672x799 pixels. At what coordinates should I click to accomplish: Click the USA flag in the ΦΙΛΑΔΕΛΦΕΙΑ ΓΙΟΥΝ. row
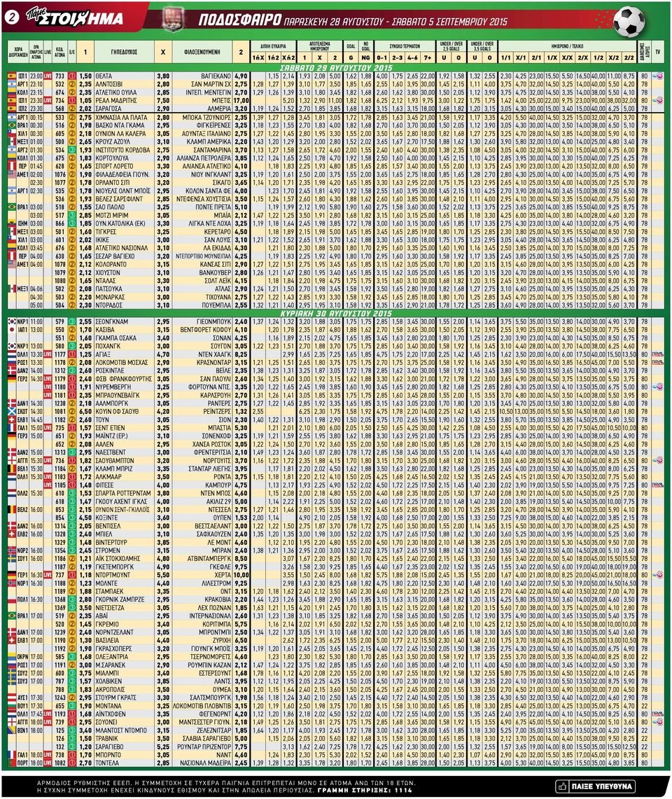point(12,174)
